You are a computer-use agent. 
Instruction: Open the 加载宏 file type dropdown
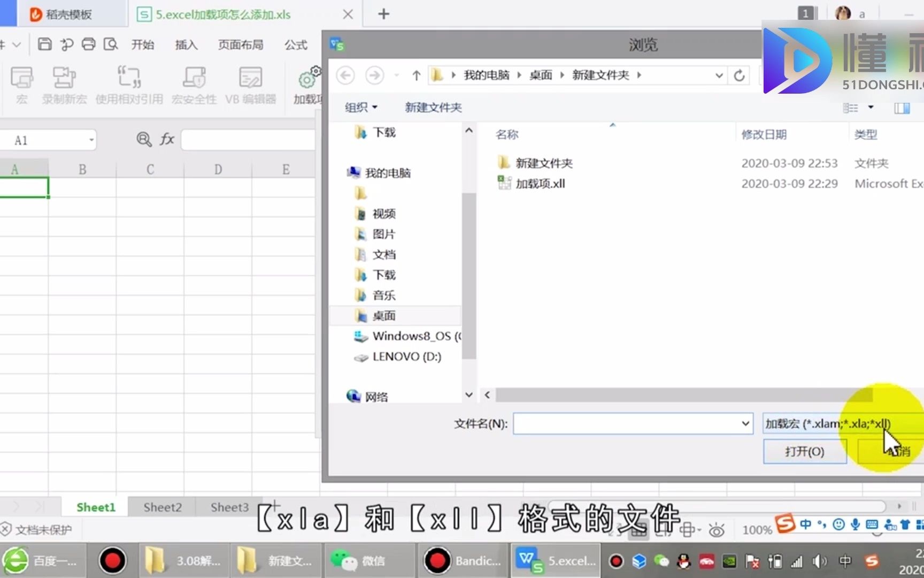(843, 423)
